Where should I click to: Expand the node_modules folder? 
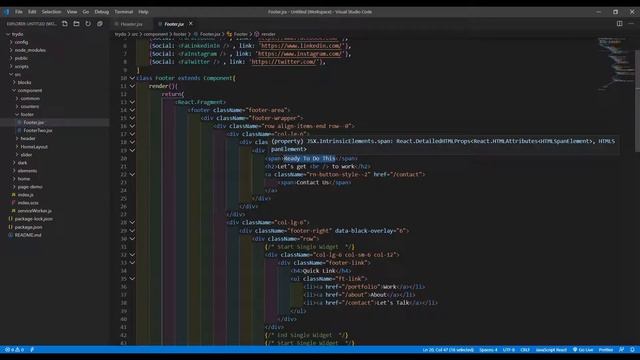(30, 50)
